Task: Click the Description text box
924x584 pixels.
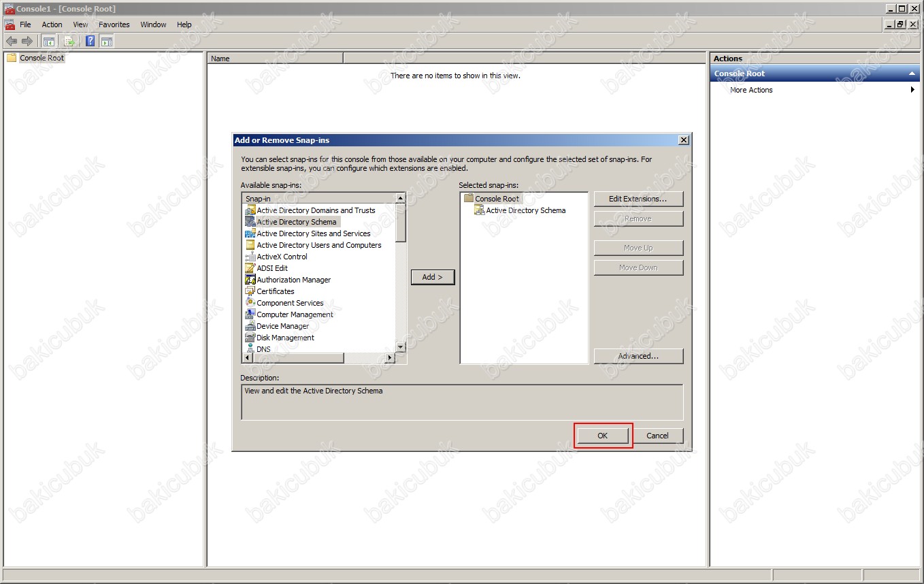Action: coord(462,402)
